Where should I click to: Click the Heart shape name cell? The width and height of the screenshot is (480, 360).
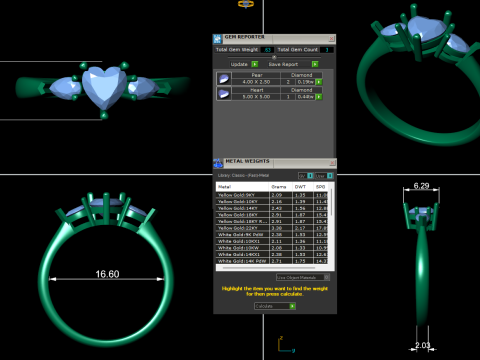[256, 90]
